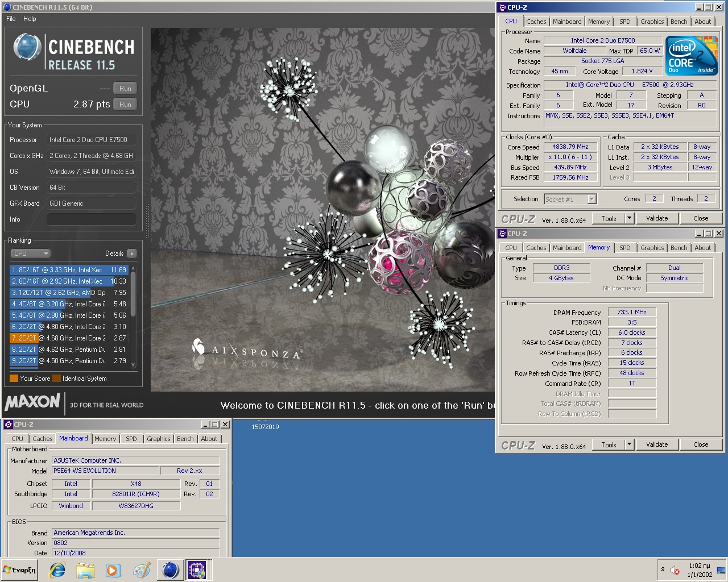Image resolution: width=728 pixels, height=582 pixels.
Task: Open About tab in Memory CPU-Z window
Action: [702, 248]
